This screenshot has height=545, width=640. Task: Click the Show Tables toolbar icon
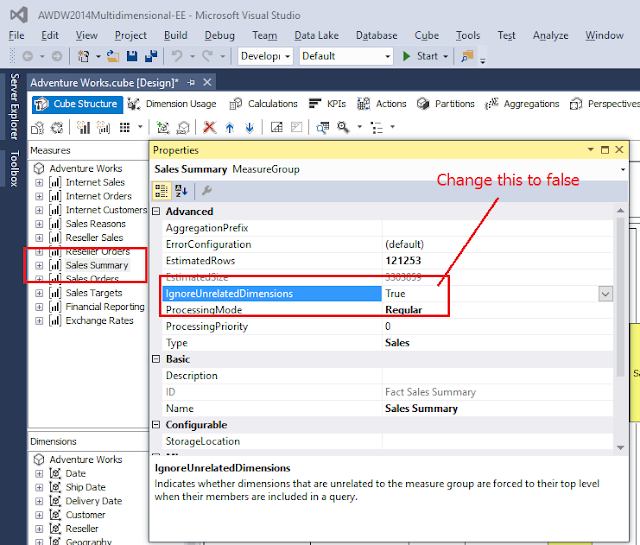(x=276, y=127)
